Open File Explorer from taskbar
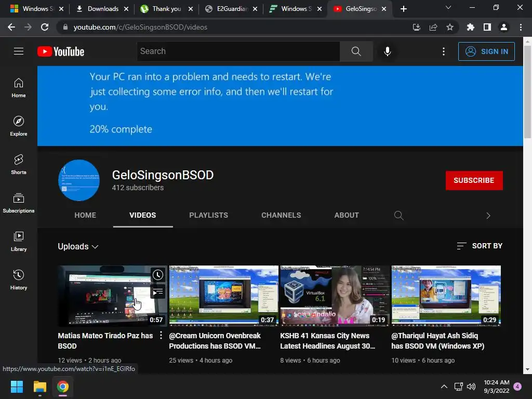The image size is (532, 399). [x=39, y=387]
